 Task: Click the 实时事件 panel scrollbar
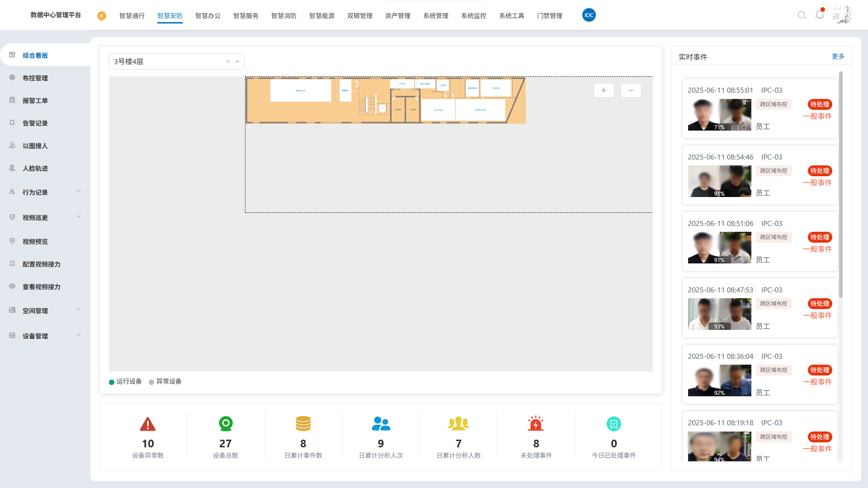click(840, 184)
